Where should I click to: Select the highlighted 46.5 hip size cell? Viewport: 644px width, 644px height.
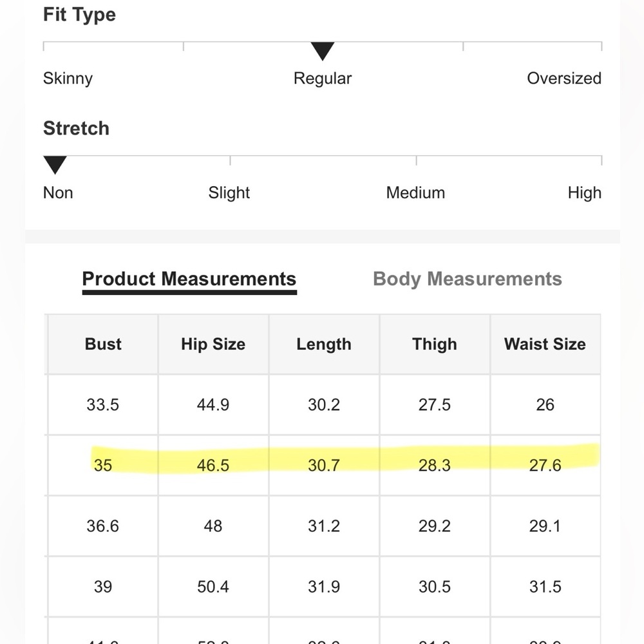213,466
